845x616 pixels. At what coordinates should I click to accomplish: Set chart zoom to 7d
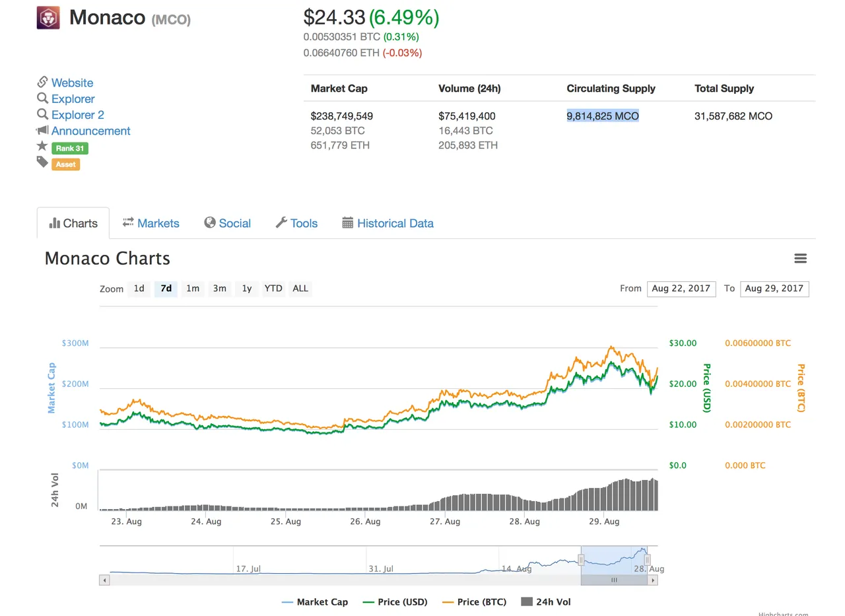[166, 289]
